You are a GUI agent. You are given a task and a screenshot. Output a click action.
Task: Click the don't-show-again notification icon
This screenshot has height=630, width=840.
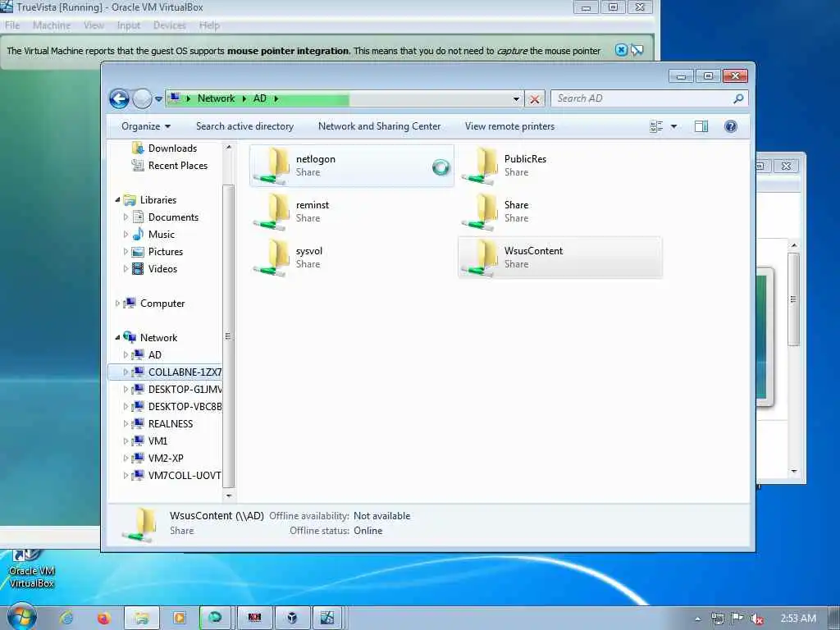pos(637,50)
